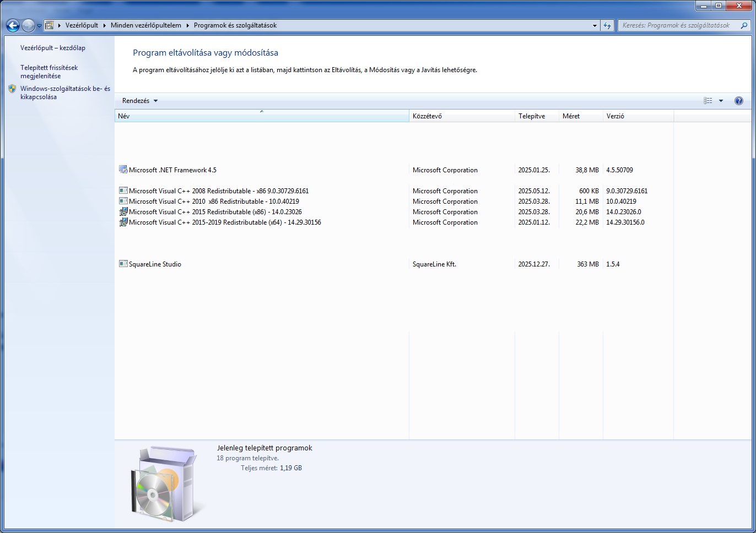Click the Control Panel icon in the address bar
Viewport: 756px width, 533px height.
(x=49, y=25)
